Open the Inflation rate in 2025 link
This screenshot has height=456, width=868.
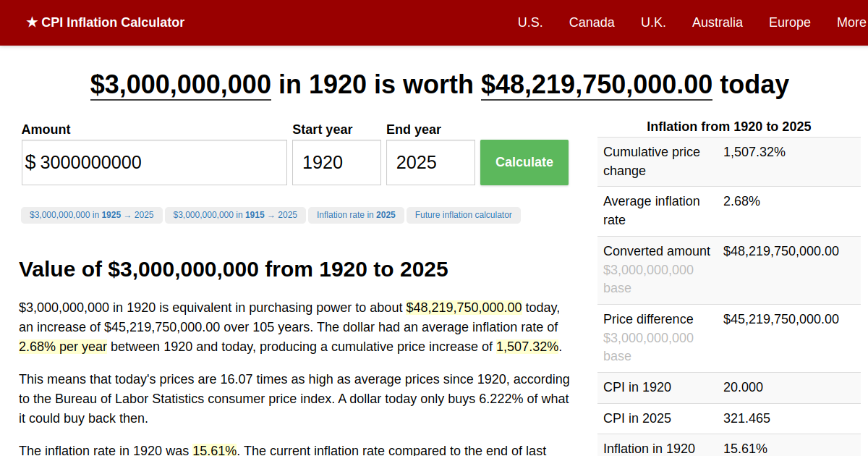point(356,215)
